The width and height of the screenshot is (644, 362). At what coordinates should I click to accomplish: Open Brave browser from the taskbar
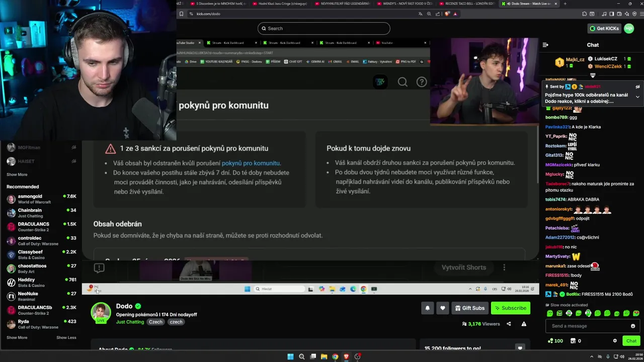(346, 356)
